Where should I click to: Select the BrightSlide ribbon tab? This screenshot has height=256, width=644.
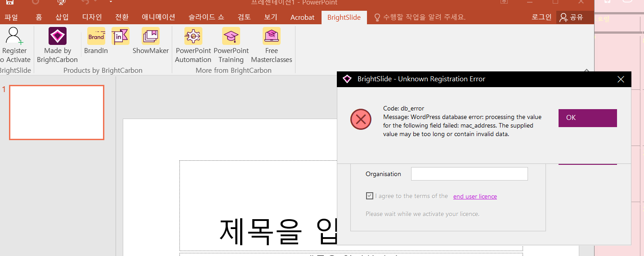[344, 18]
